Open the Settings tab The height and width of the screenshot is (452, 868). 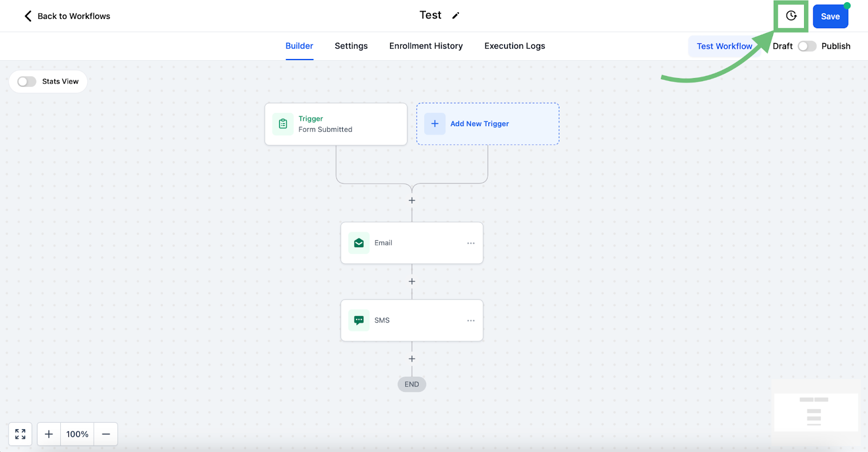(x=351, y=46)
